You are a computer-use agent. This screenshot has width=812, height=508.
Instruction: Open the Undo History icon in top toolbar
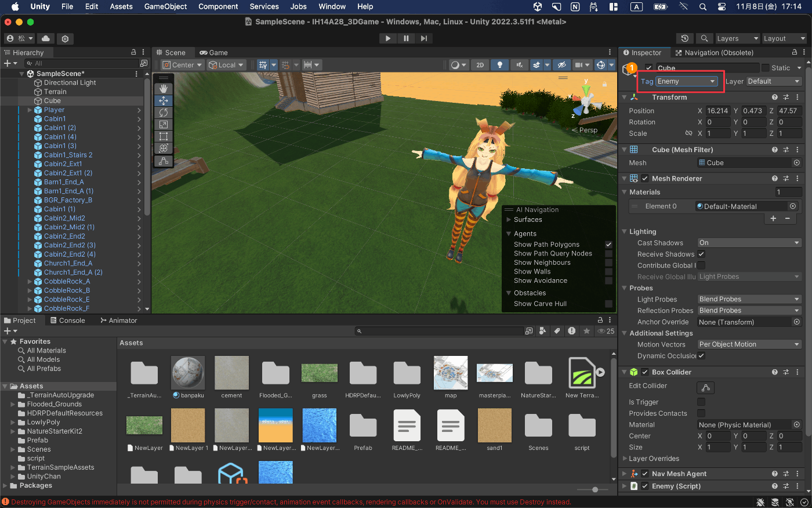[685, 38]
